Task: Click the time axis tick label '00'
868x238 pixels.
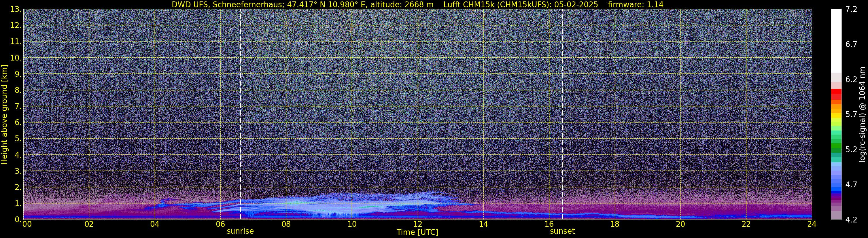Action: (x=27, y=224)
